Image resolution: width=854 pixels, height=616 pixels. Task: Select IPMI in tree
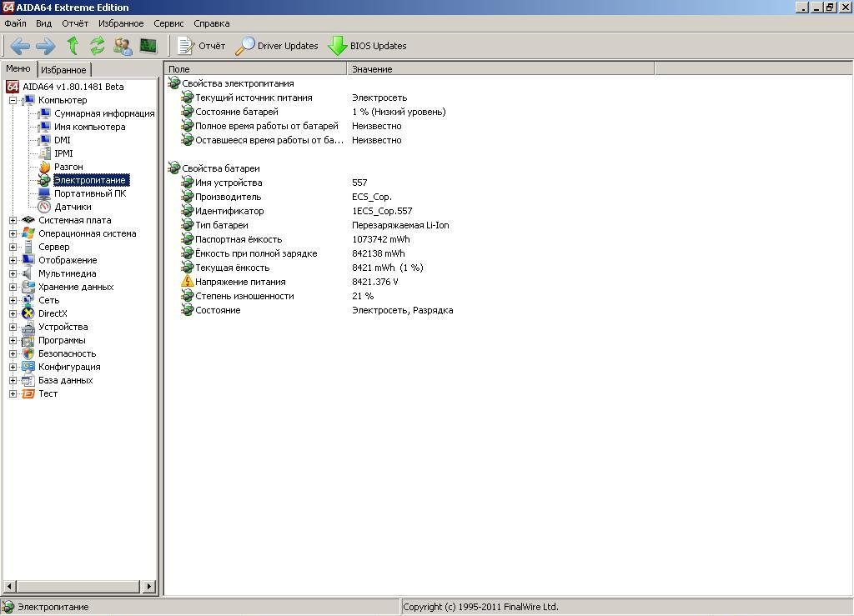[x=63, y=153]
